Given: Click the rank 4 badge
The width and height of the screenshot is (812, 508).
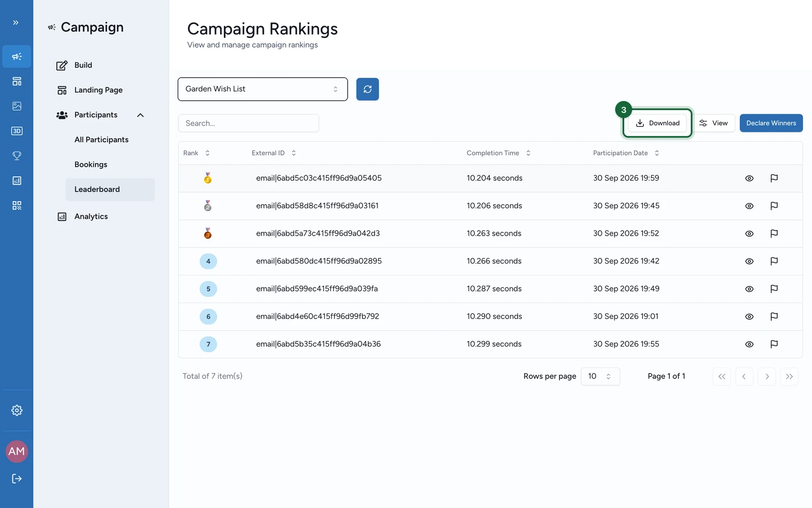Looking at the screenshot, I should point(208,261).
